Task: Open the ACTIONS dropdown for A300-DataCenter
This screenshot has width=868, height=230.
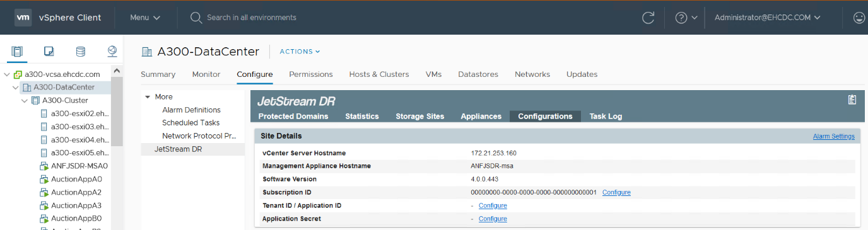Action: coord(300,52)
